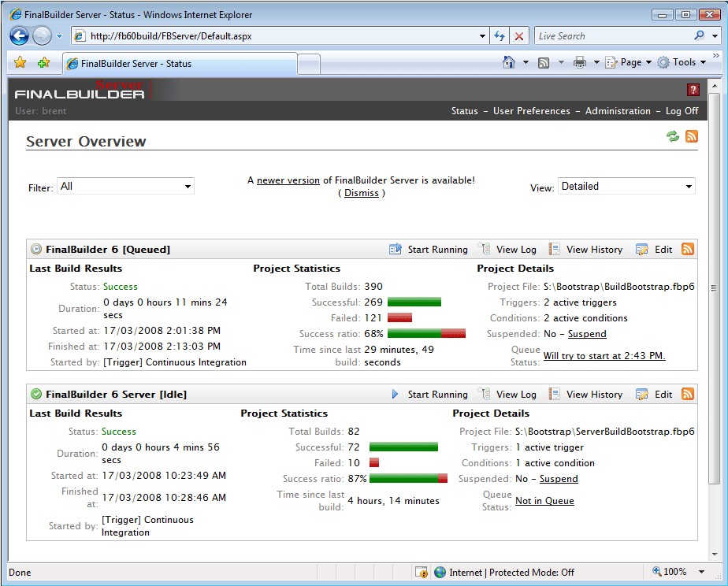Dismiss the newer version notice
728x586 pixels.
(361, 193)
